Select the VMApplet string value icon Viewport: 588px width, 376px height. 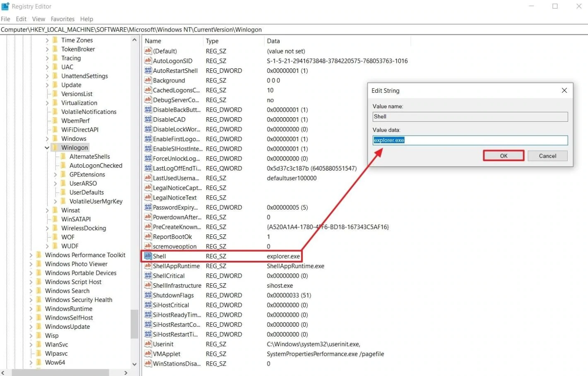pyautogui.click(x=148, y=354)
